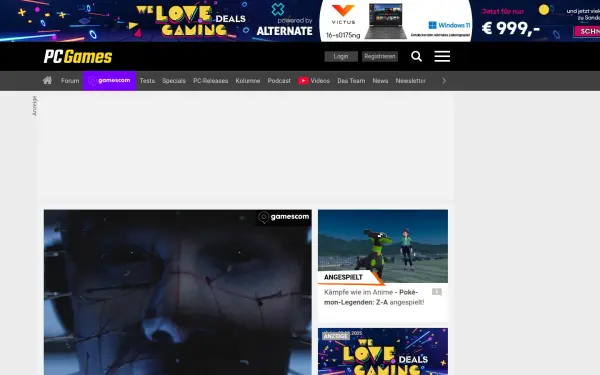Click the ALTERNATE logo in top banner

pyautogui.click(x=284, y=31)
